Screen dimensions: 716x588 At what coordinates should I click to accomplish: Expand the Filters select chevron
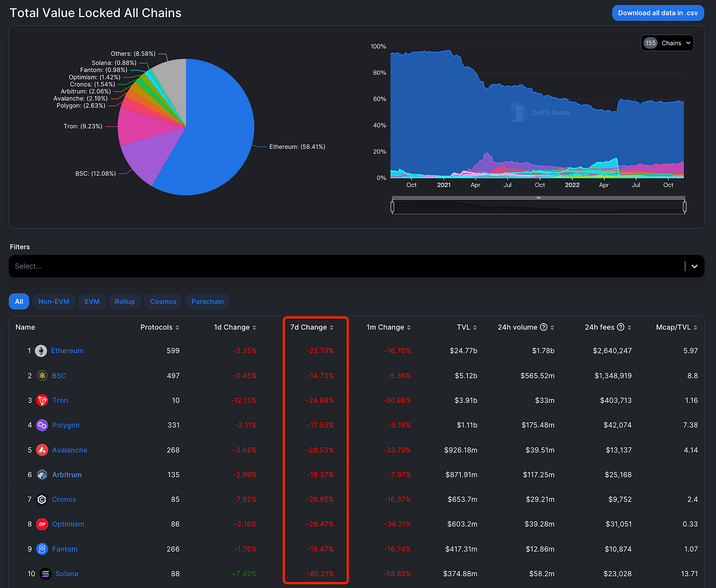[694, 266]
